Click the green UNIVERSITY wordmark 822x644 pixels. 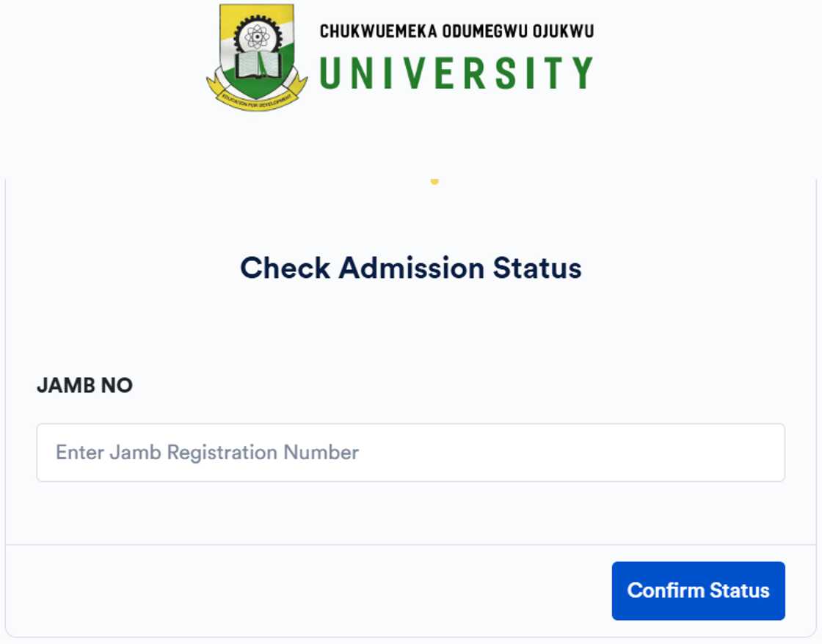point(456,73)
